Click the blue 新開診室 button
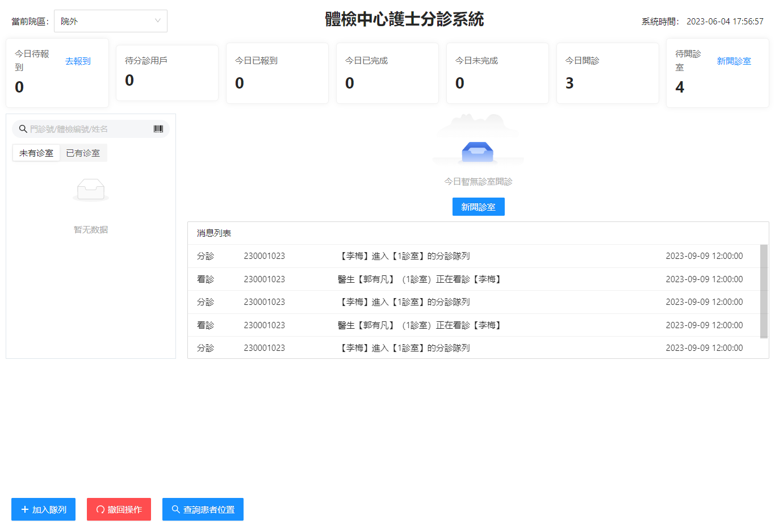The width and height of the screenshot is (775, 532). (478, 207)
